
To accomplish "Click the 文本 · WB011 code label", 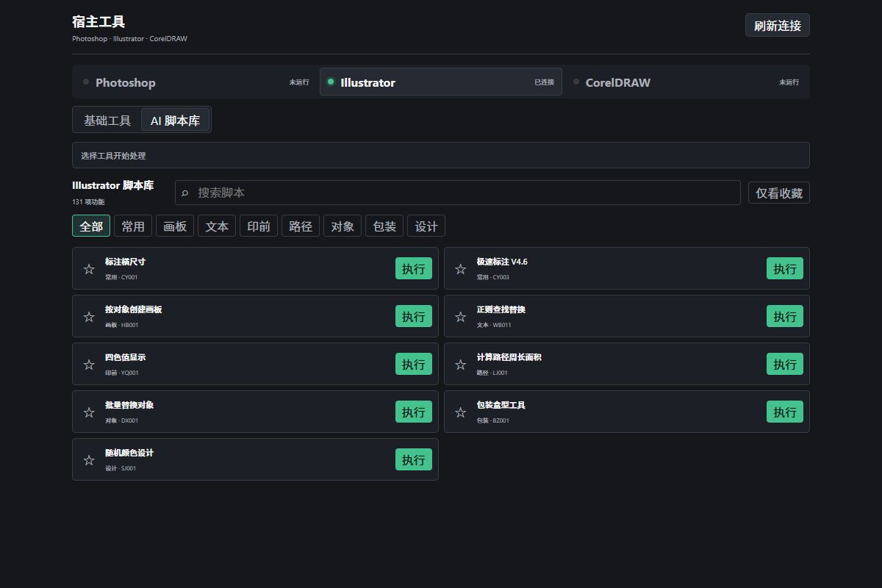I will click(x=494, y=325).
